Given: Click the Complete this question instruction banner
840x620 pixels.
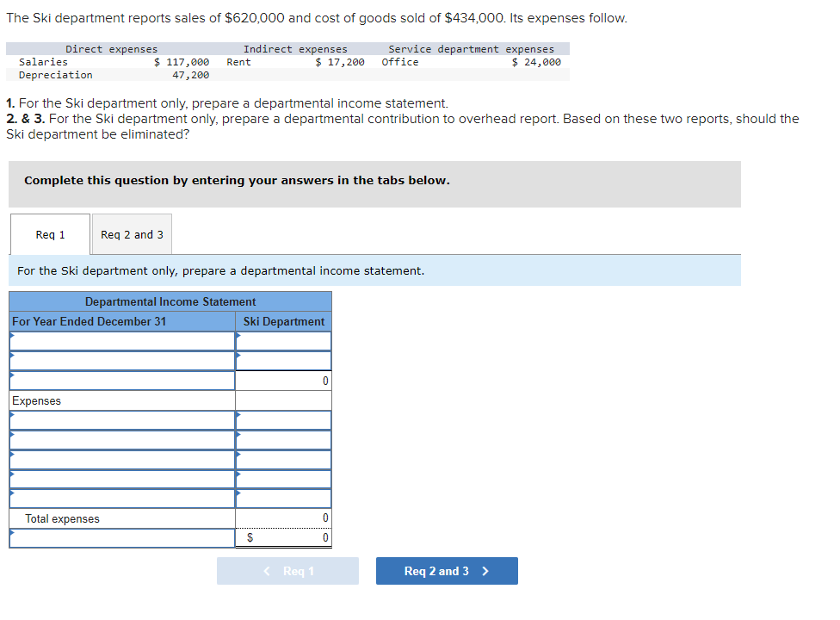Looking at the screenshot, I should coord(374,183).
